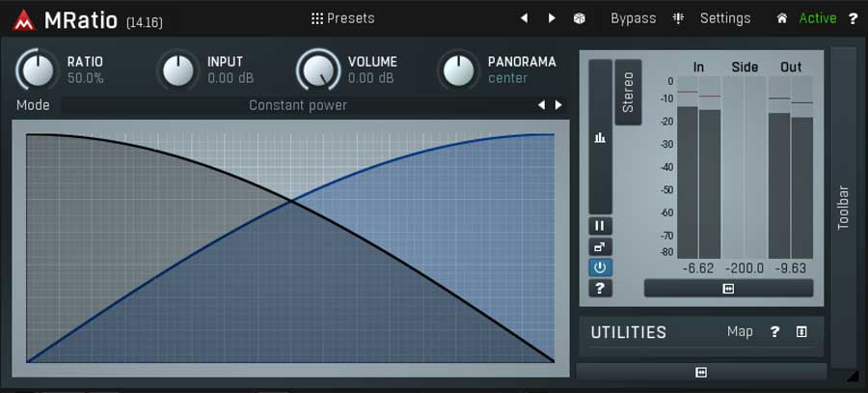Click the PANORAMA knob

pos(458,70)
